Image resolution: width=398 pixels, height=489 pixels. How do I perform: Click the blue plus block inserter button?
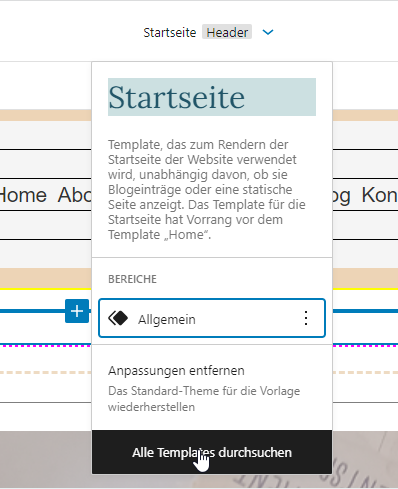[x=77, y=311]
